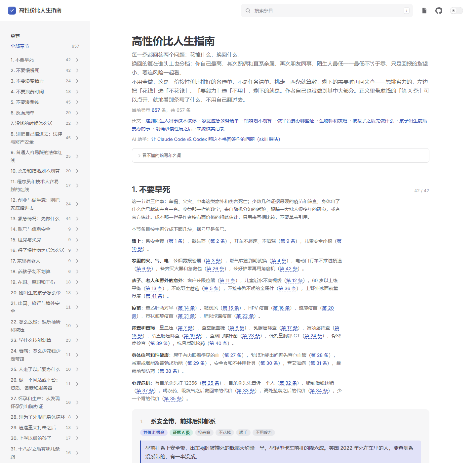Expand the 看不懂的缩写和名词 disclosure
Screen dimensions: 476x463
(x=280, y=155)
